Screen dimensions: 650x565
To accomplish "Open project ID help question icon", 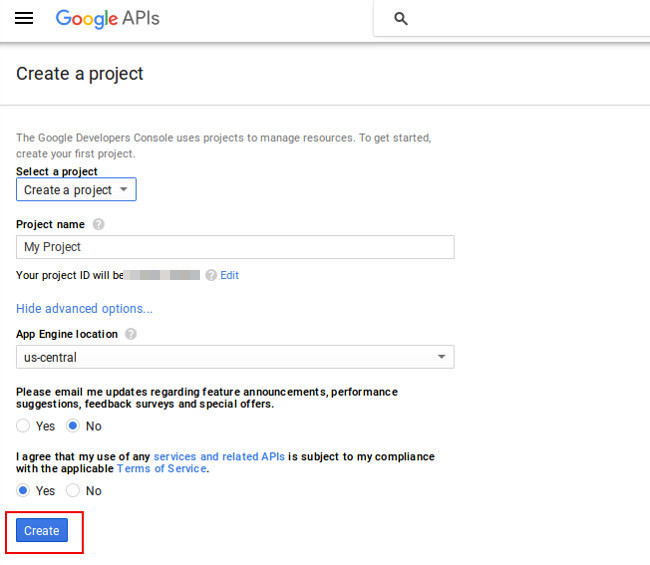I will point(211,275).
